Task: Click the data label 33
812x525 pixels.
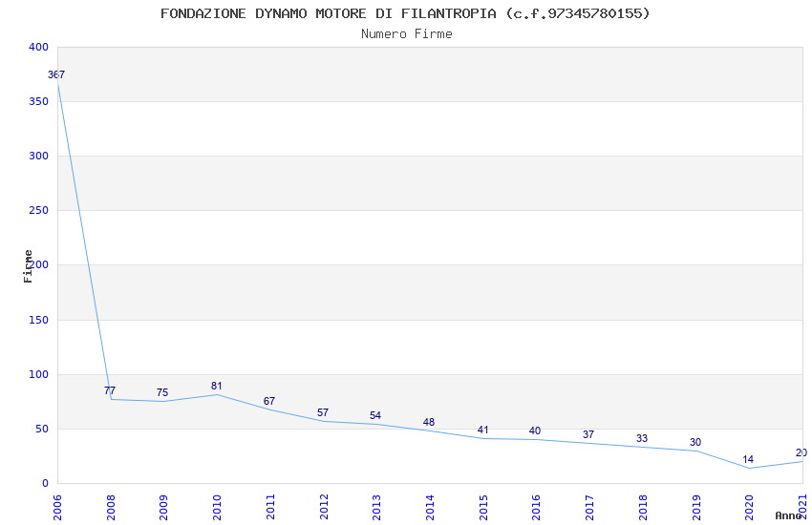Action: click(x=642, y=438)
